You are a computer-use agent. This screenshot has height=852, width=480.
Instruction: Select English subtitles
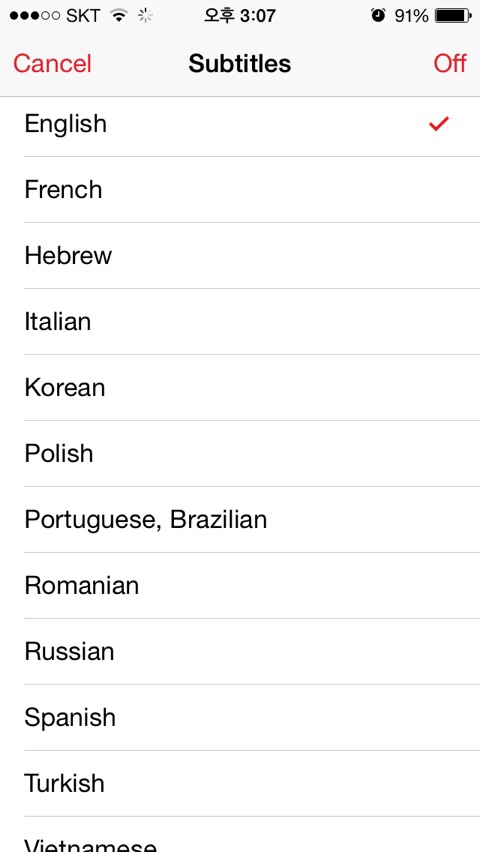pyautogui.click(x=240, y=124)
